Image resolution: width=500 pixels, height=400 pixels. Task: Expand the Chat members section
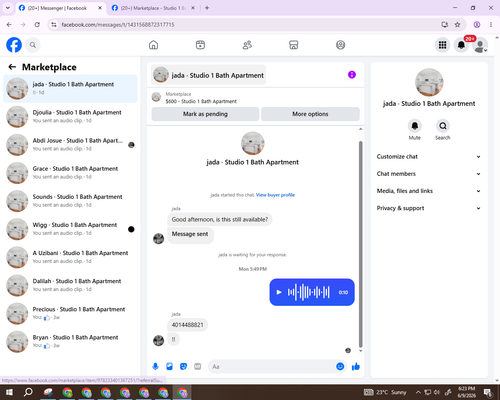point(429,174)
